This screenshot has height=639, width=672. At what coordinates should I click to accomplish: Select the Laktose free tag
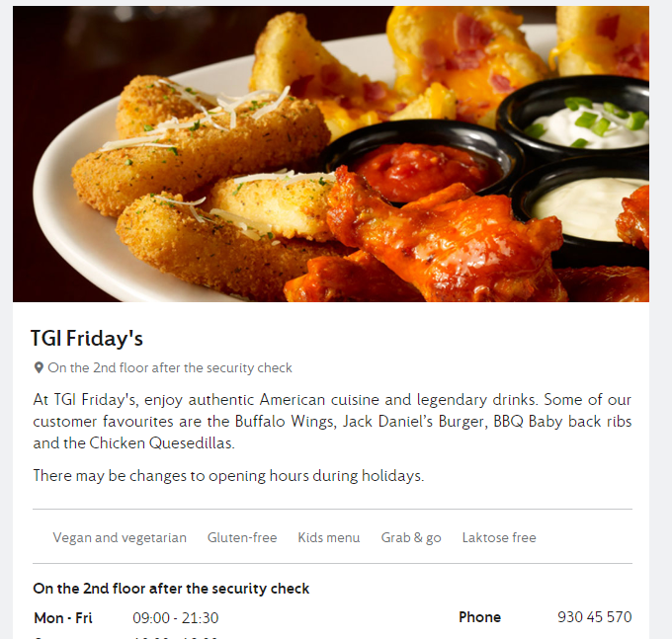[x=499, y=537]
